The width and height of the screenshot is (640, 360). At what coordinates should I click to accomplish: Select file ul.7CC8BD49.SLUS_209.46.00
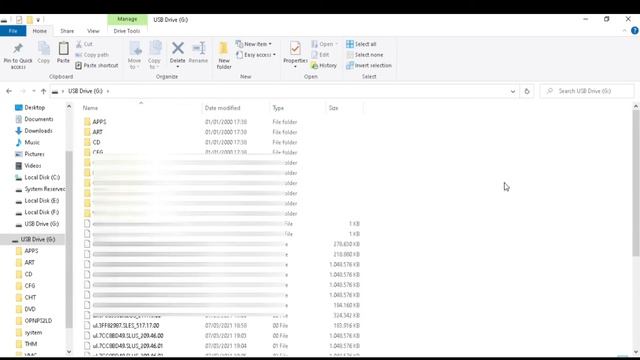pyautogui.click(x=128, y=336)
